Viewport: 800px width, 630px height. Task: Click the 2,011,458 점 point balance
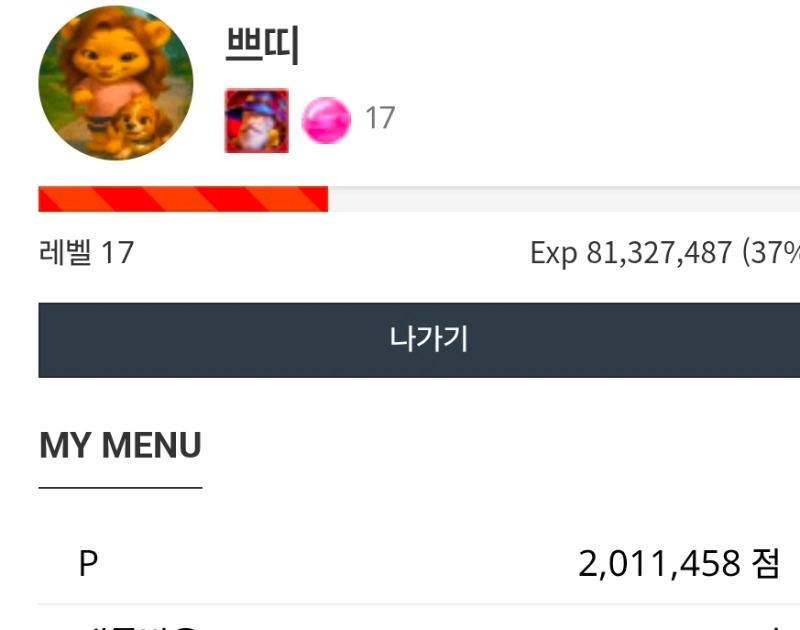point(679,564)
